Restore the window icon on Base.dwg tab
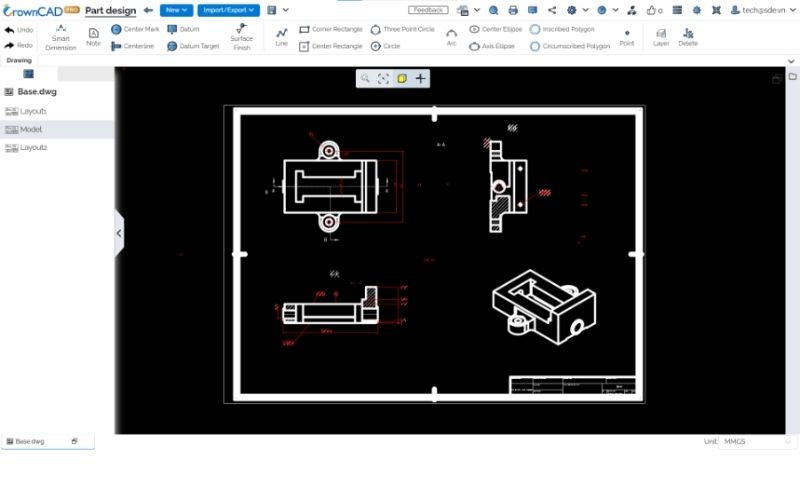 pos(74,441)
